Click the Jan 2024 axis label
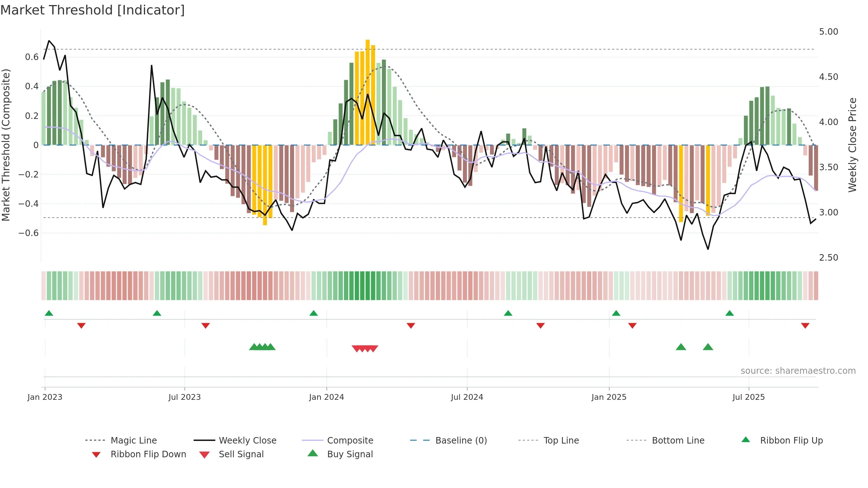The width and height of the screenshot is (868, 488). click(327, 397)
